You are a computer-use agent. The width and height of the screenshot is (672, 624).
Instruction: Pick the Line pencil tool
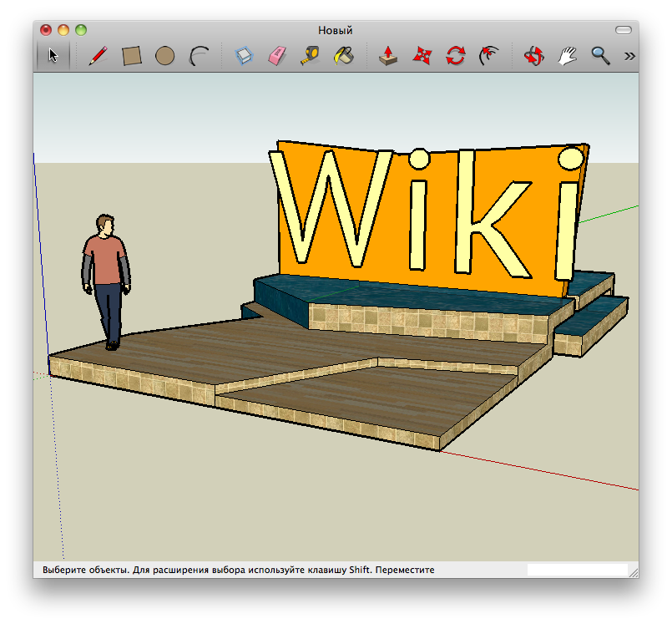(x=99, y=56)
